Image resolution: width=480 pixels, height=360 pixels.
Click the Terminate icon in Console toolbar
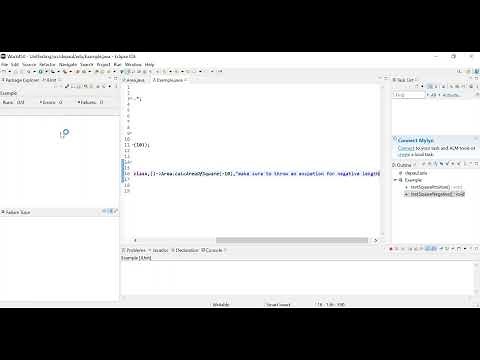pyautogui.click(x=391, y=249)
